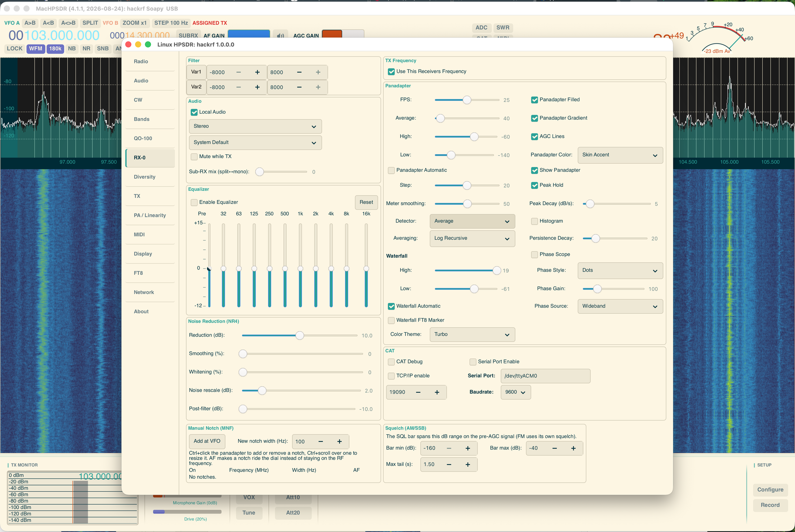795x532 pixels.
Task: Open the Panadapter Color dropdown
Action: point(620,155)
